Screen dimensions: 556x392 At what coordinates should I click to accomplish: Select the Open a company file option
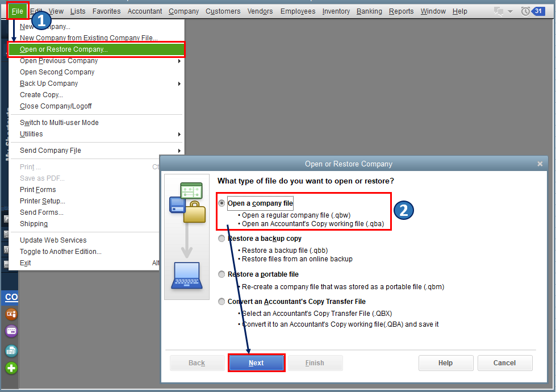coord(221,203)
